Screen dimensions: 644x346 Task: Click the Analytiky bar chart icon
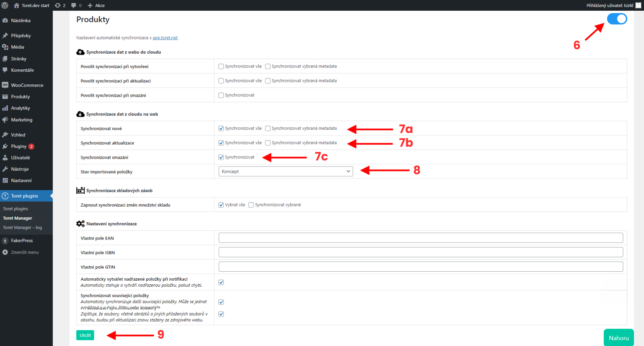pos(5,108)
